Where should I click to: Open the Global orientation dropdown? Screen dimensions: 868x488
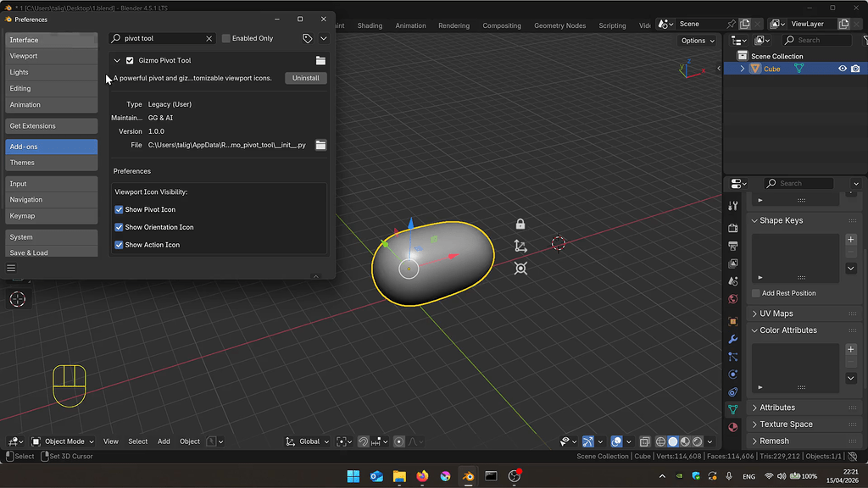coord(307,441)
